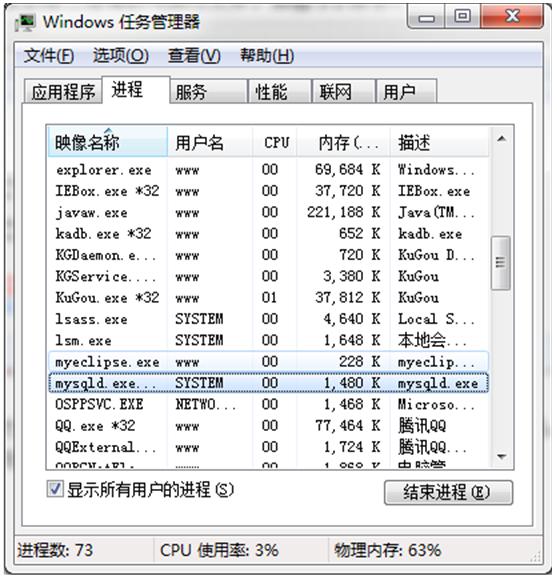Select the OSPPSVC.EXE process row
The width and height of the screenshot is (557, 580).
[x=269, y=404]
